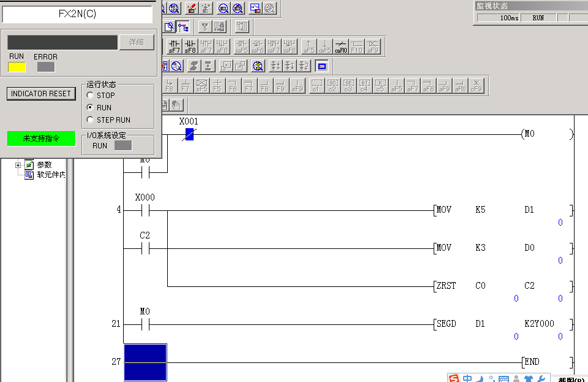This screenshot has width=588, height=382.
Task: Open the 参数 item in project tree
Action: pos(43,165)
